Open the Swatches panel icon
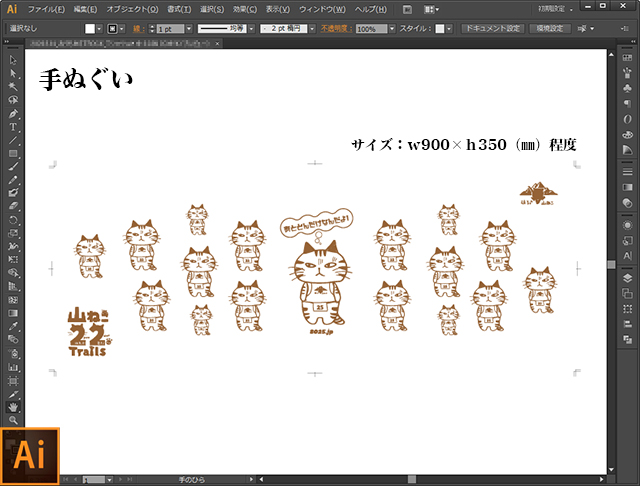The image size is (640, 486). pos(627,58)
